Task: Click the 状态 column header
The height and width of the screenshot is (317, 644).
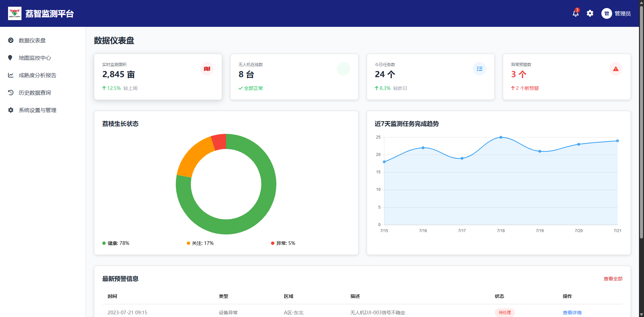Action: pos(499,296)
